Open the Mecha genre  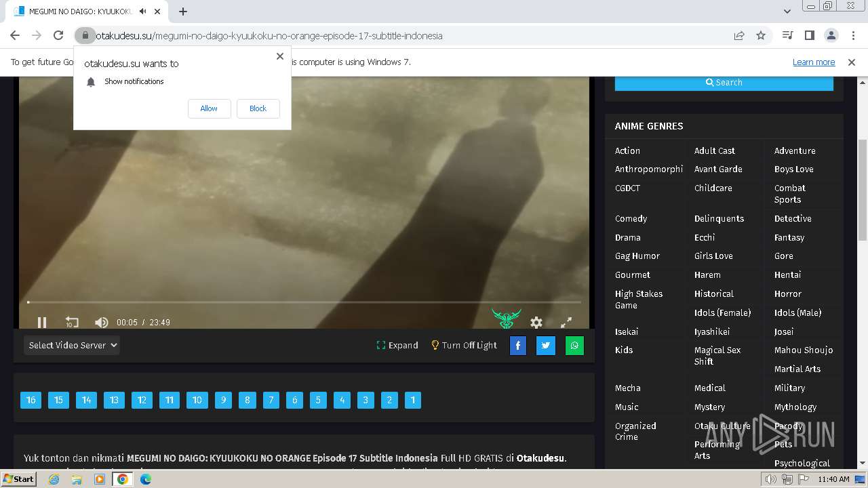pyautogui.click(x=627, y=388)
